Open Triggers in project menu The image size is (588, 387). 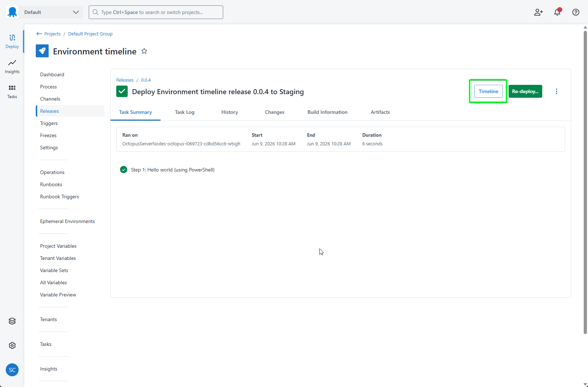point(49,123)
